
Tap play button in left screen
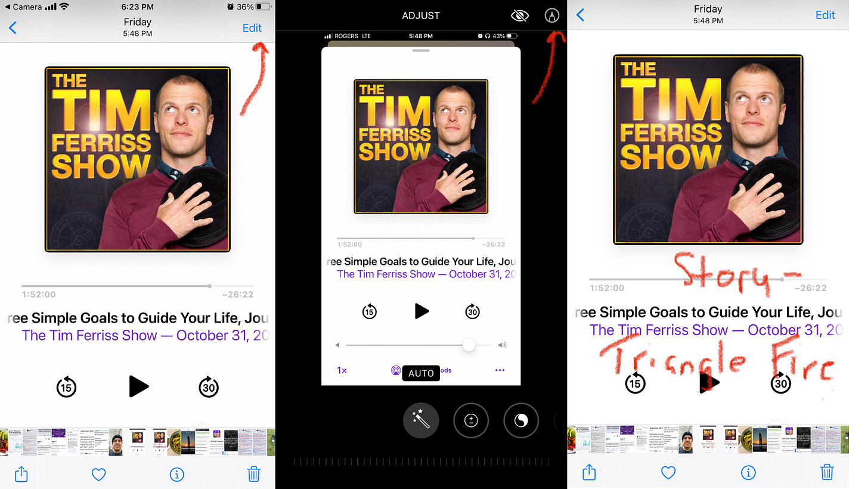click(x=138, y=386)
